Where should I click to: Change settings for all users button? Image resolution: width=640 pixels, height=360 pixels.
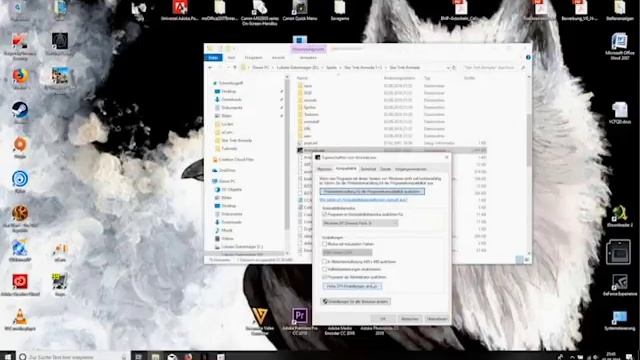click(355, 302)
